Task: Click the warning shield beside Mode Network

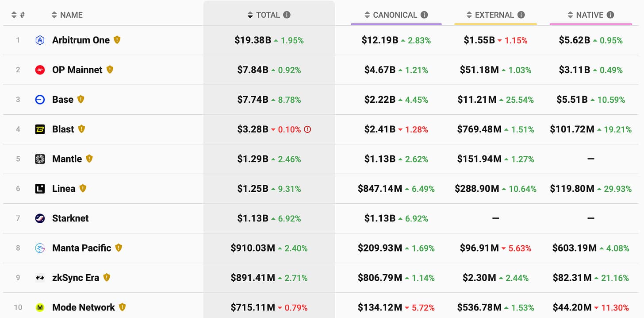Action: 123,307
